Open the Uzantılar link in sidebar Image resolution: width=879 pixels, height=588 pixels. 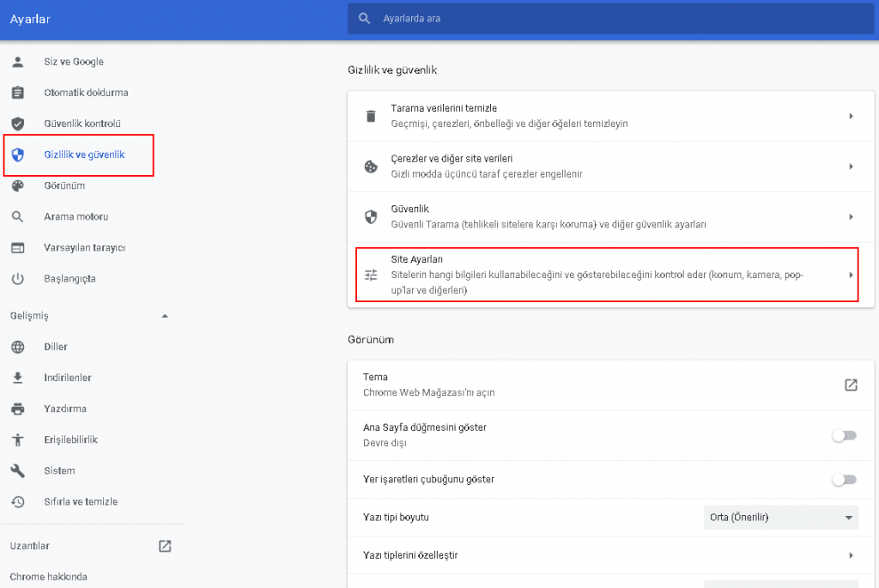[28, 546]
